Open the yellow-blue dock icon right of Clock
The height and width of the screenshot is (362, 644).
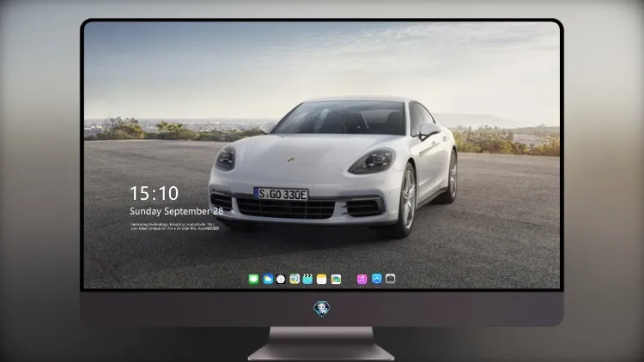(x=295, y=279)
